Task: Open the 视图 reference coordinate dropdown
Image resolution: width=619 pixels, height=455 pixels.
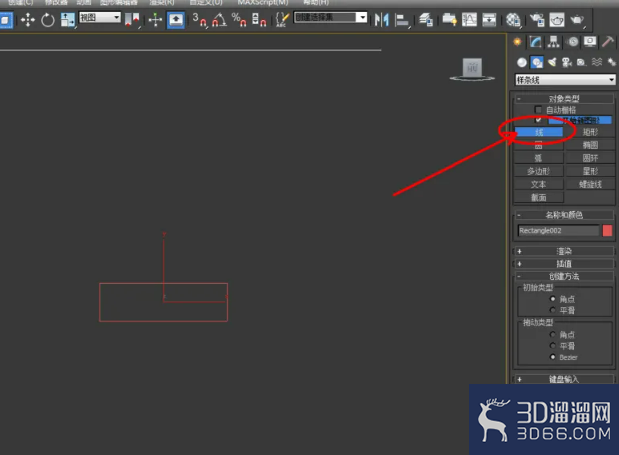Action: tap(100, 17)
